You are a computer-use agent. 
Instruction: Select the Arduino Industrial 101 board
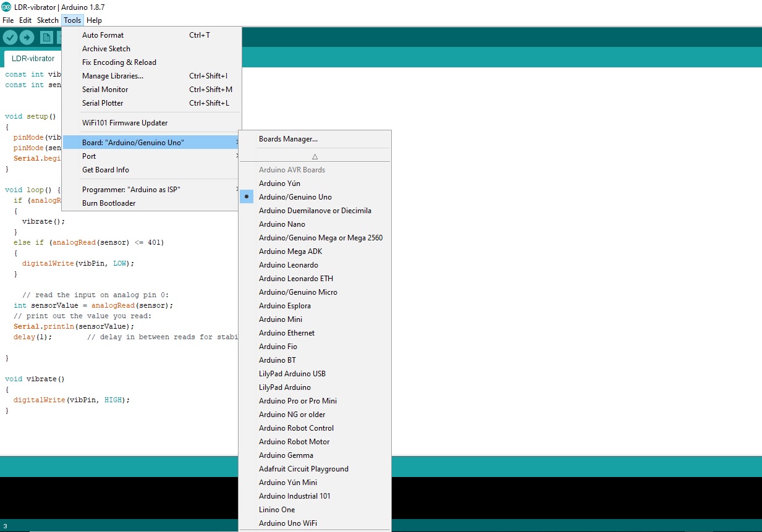tap(315, 496)
